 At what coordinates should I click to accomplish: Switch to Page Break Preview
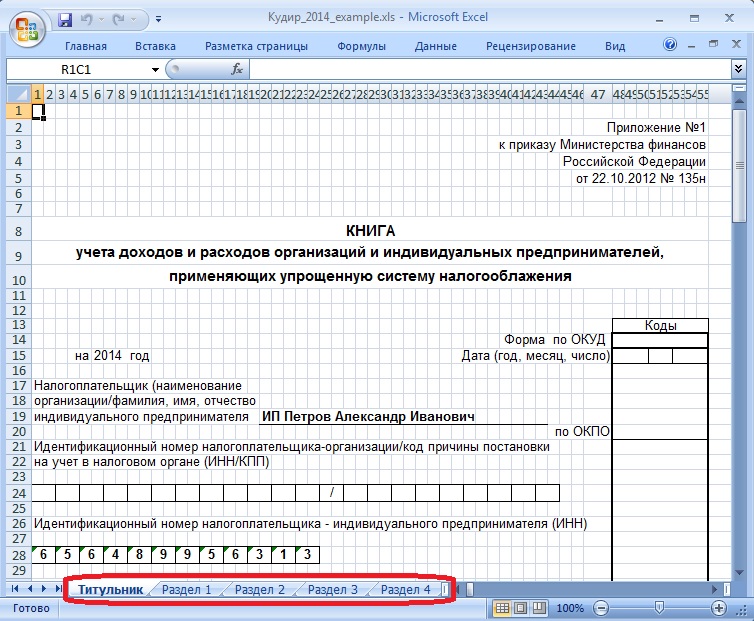point(539,608)
